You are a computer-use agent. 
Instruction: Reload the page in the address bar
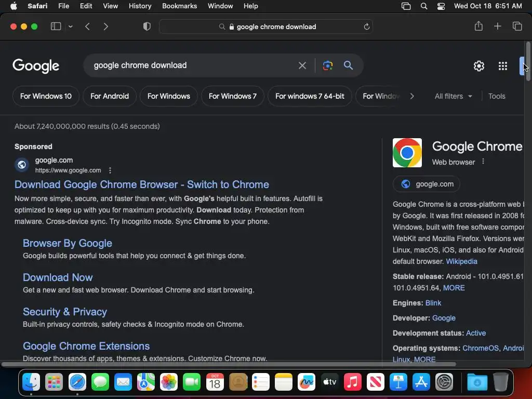point(366,27)
